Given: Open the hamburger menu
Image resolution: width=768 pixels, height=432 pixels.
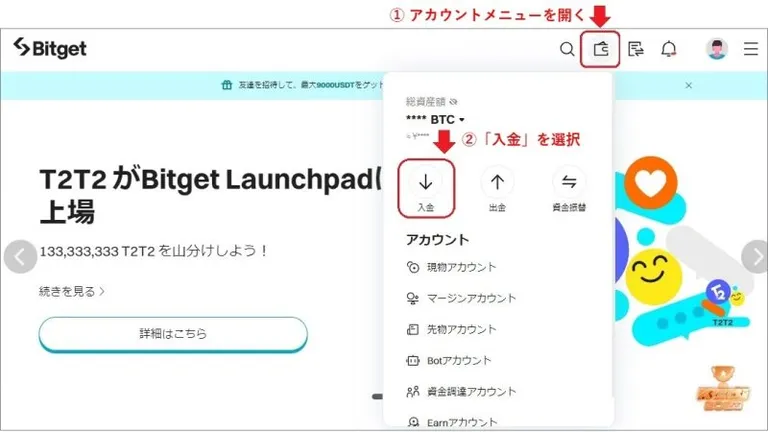Looking at the screenshot, I should [750, 49].
